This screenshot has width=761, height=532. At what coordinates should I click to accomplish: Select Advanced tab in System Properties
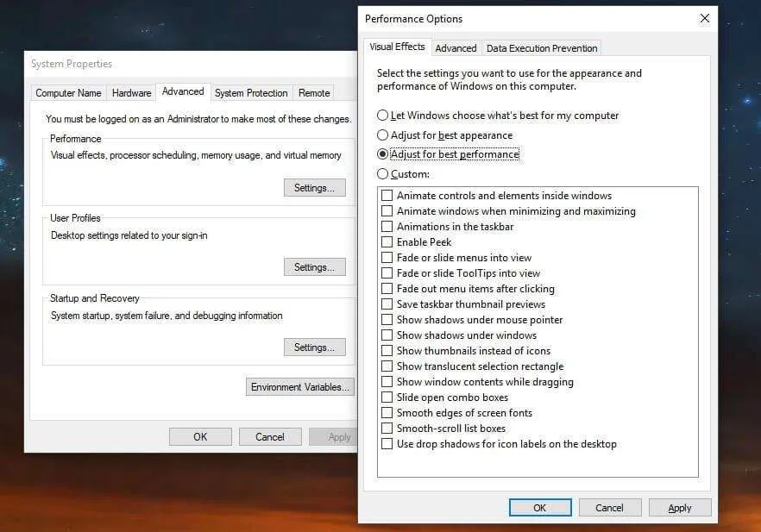pos(183,91)
